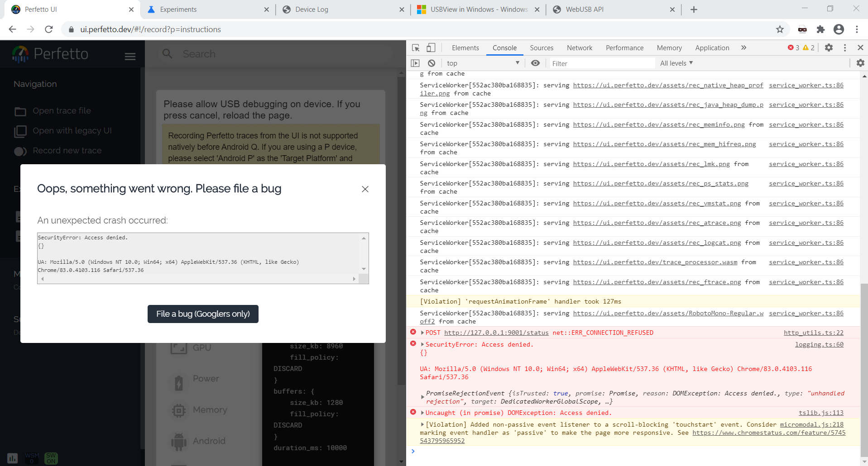Viewport: 868px width, 466px height.
Task: Toggle live expression eye icon
Action: [x=535, y=63]
